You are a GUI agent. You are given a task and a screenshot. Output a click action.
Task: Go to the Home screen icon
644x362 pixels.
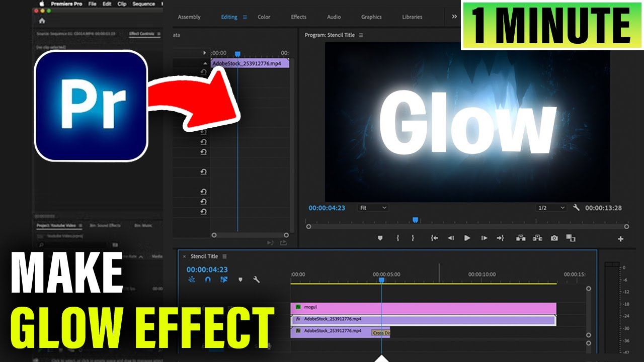click(42, 21)
